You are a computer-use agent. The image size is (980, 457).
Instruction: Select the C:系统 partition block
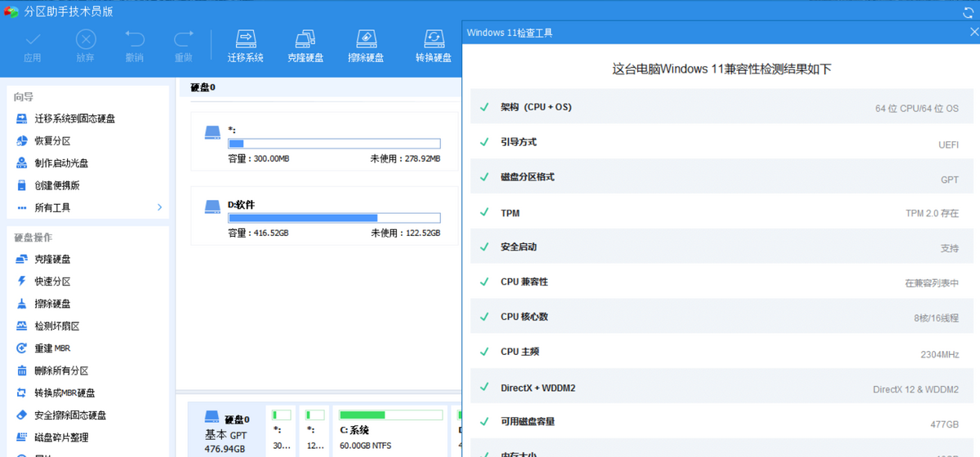(390, 429)
